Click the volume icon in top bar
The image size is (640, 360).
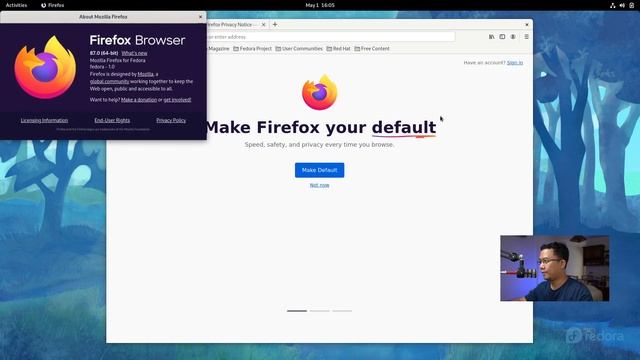(622, 5)
